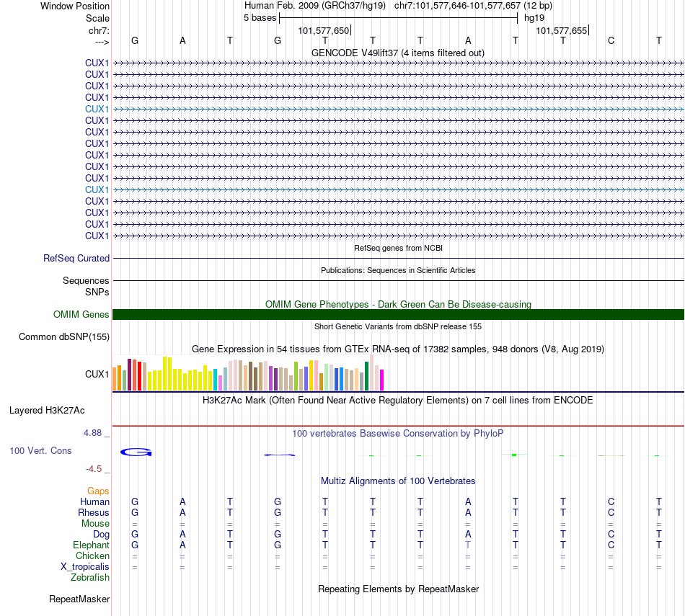
Task: Click the chr7: label
Action: point(99,30)
